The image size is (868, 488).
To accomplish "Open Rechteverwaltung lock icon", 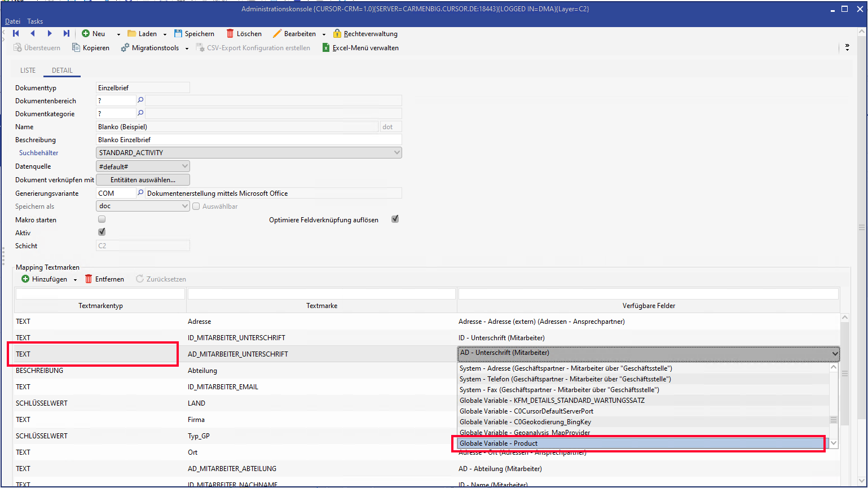I will pyautogui.click(x=337, y=34).
